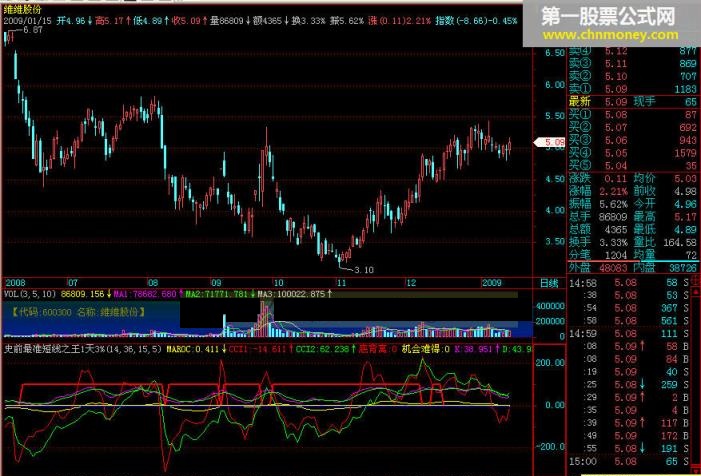Click the 买① bid row at 5.08
Image resolution: width=701 pixels, height=476 pixels.
632,115
